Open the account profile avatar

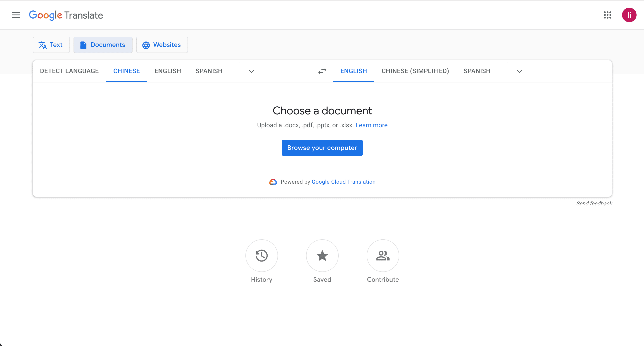(629, 15)
